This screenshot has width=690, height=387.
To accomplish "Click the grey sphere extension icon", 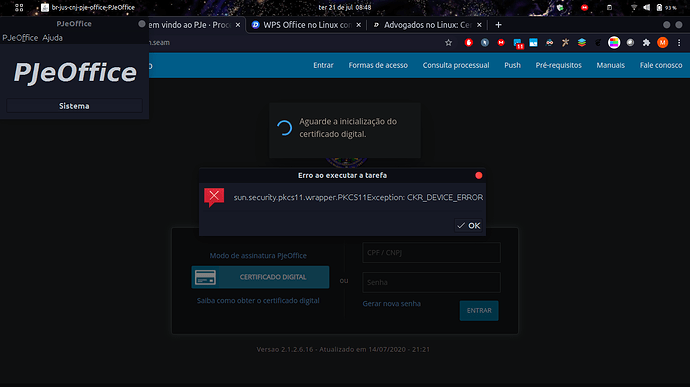I will coord(630,43).
